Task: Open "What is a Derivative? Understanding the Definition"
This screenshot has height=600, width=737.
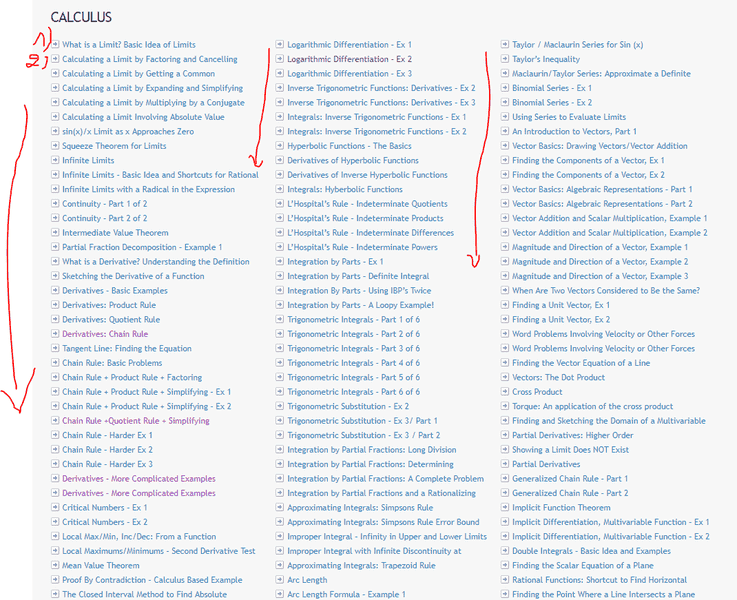Action: point(156,262)
